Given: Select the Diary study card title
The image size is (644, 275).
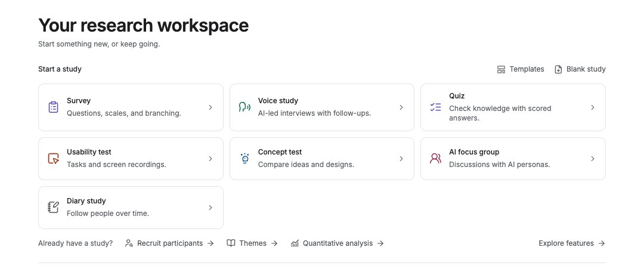Looking at the screenshot, I should [86, 201].
